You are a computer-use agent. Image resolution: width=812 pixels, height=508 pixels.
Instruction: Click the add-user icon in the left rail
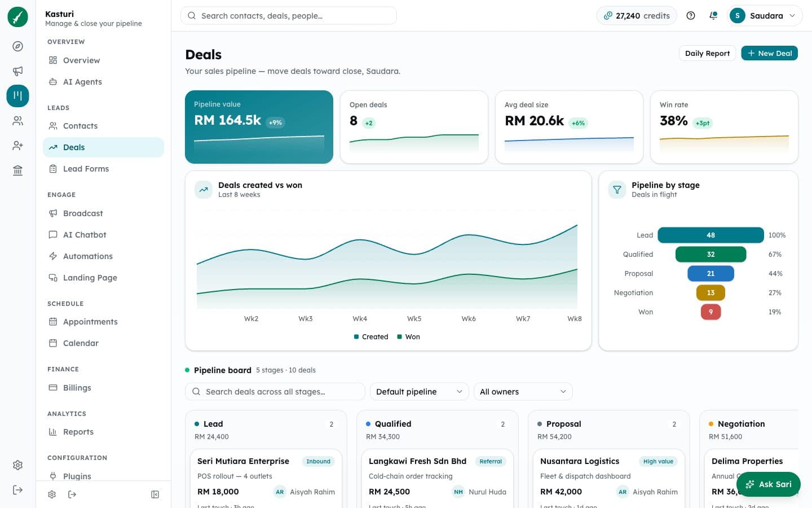click(x=17, y=146)
